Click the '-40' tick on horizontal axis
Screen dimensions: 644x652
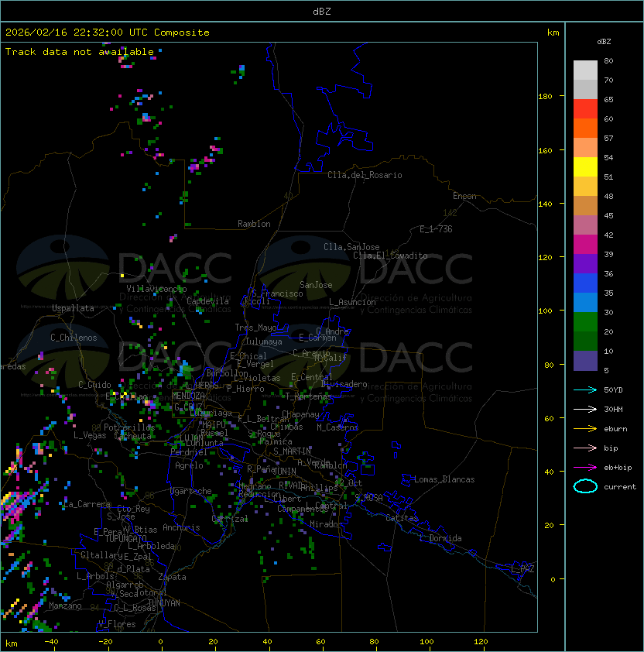click(x=51, y=642)
